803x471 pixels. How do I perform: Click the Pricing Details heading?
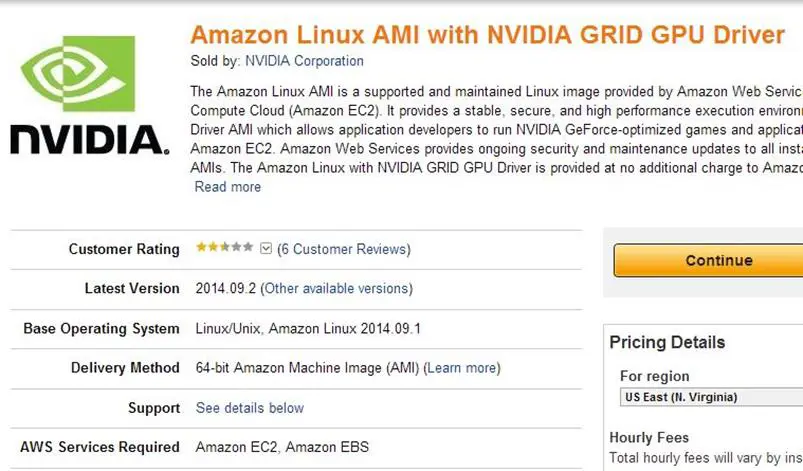click(x=667, y=342)
